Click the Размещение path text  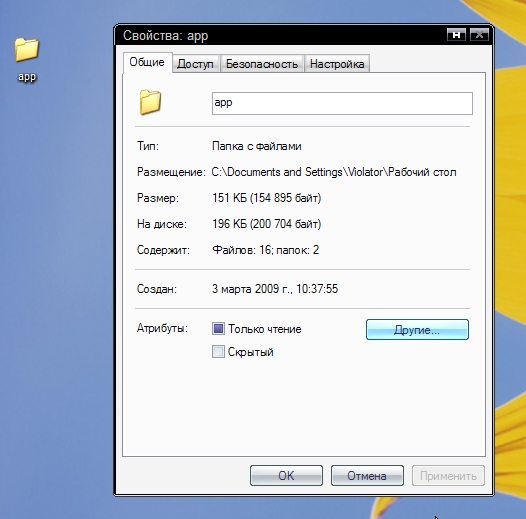[334, 172]
